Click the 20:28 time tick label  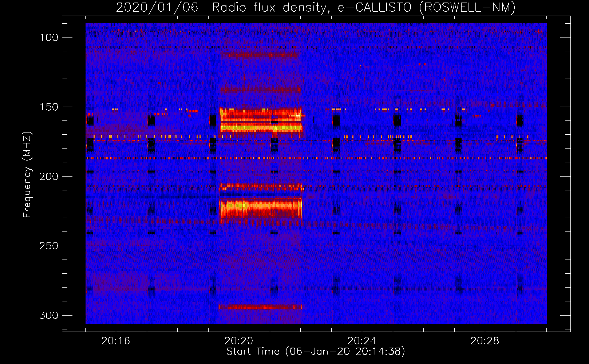click(485, 341)
